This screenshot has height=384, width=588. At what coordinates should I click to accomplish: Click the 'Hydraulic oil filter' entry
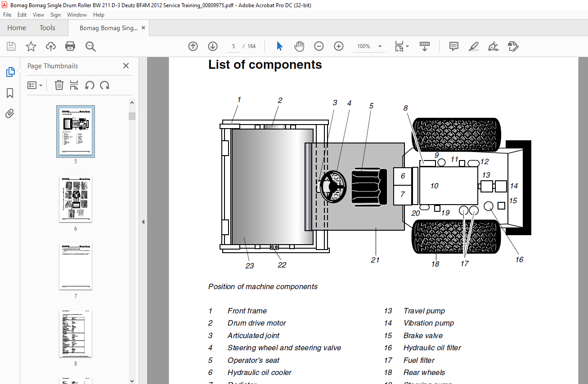pos(432,348)
